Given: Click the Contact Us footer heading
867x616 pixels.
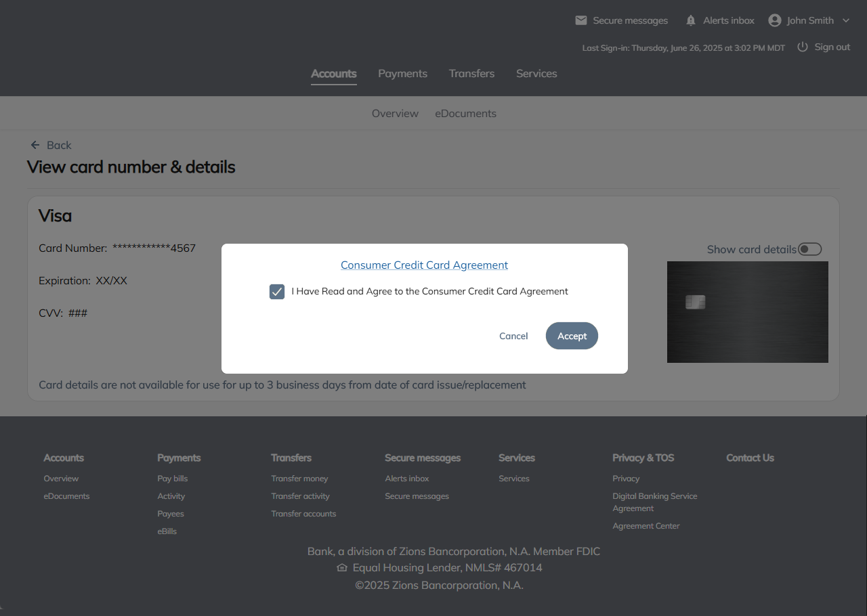Looking at the screenshot, I should click(x=750, y=458).
